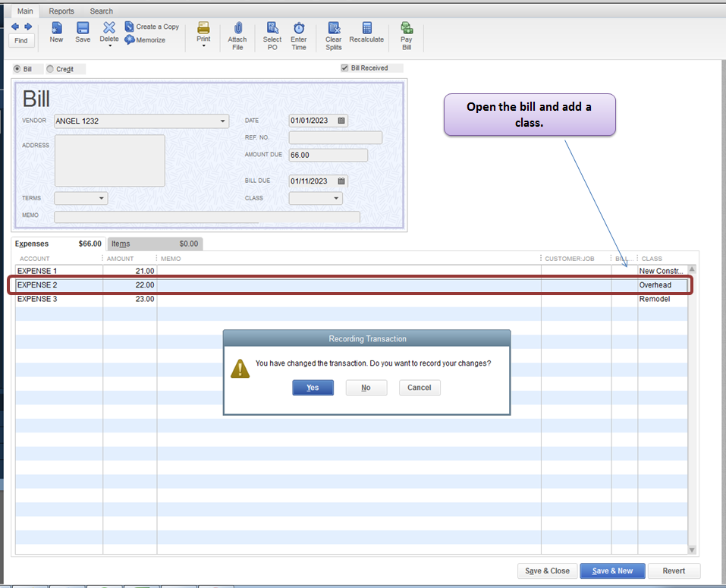Open Print dropdown arrow
Image resolution: width=726 pixels, height=588 pixels.
204,46
